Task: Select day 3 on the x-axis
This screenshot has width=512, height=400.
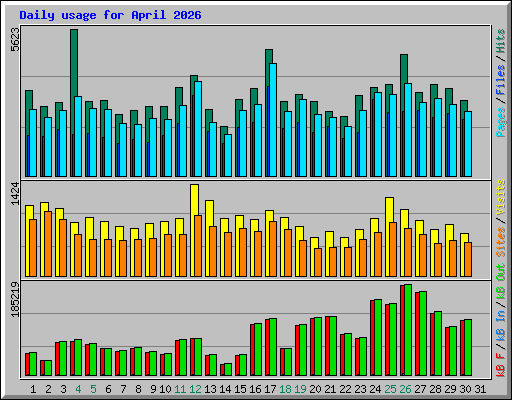Action: (x=63, y=389)
